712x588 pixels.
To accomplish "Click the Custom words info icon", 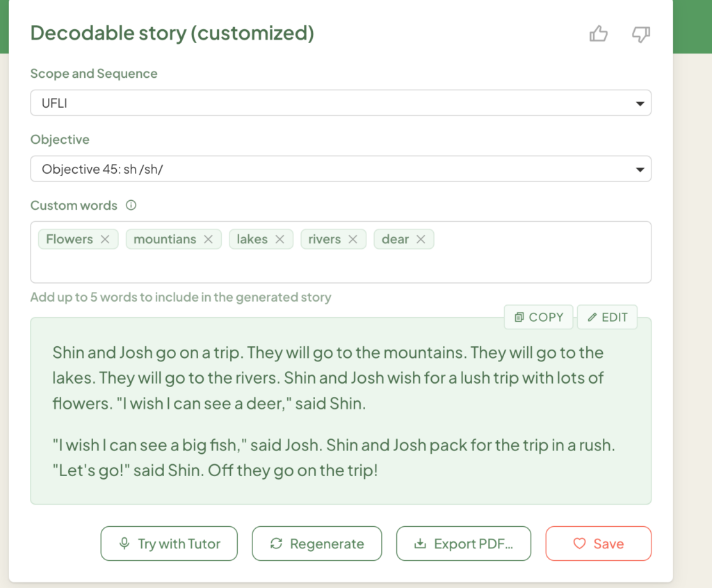I will (131, 205).
